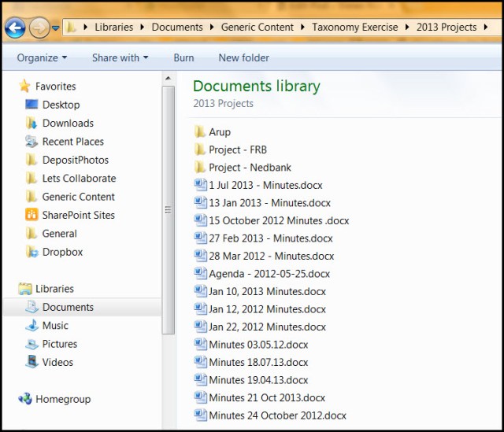Click the Burn toolbar button
Screen dimensions: 504x432
(183, 57)
